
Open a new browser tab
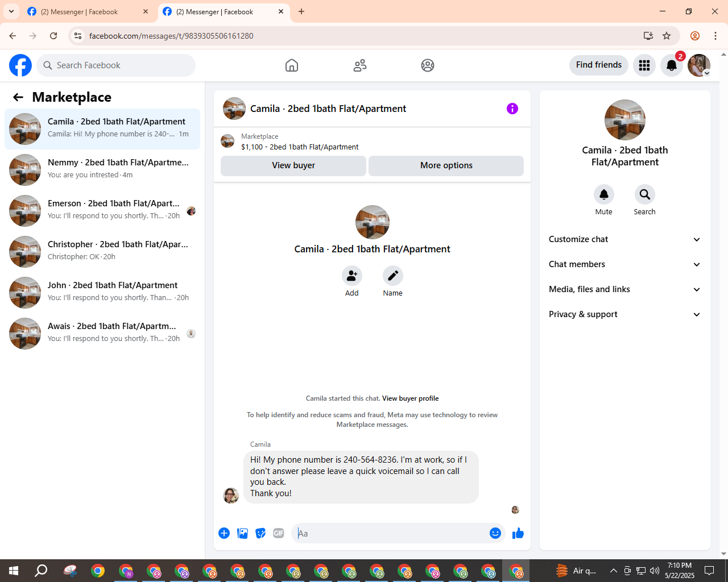[301, 11]
